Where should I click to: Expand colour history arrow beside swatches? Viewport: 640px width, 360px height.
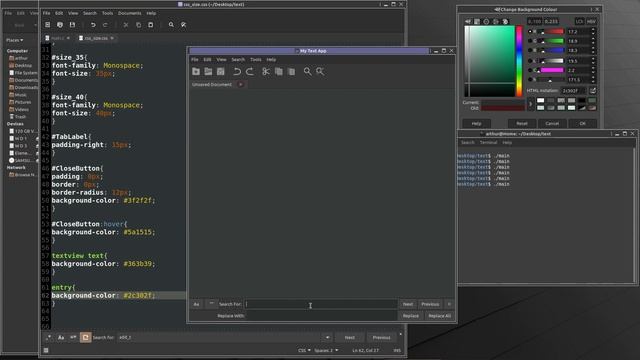coord(531,104)
